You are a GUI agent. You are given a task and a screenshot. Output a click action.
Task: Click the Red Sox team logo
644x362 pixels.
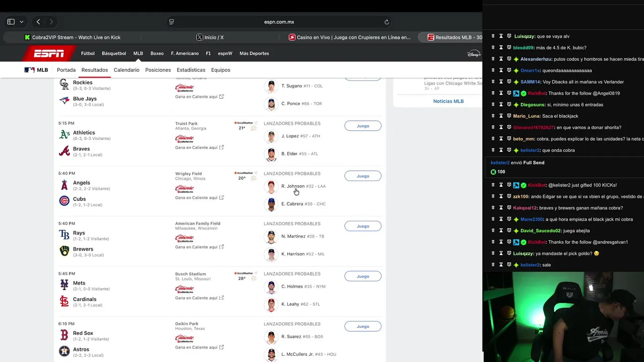[64, 335]
